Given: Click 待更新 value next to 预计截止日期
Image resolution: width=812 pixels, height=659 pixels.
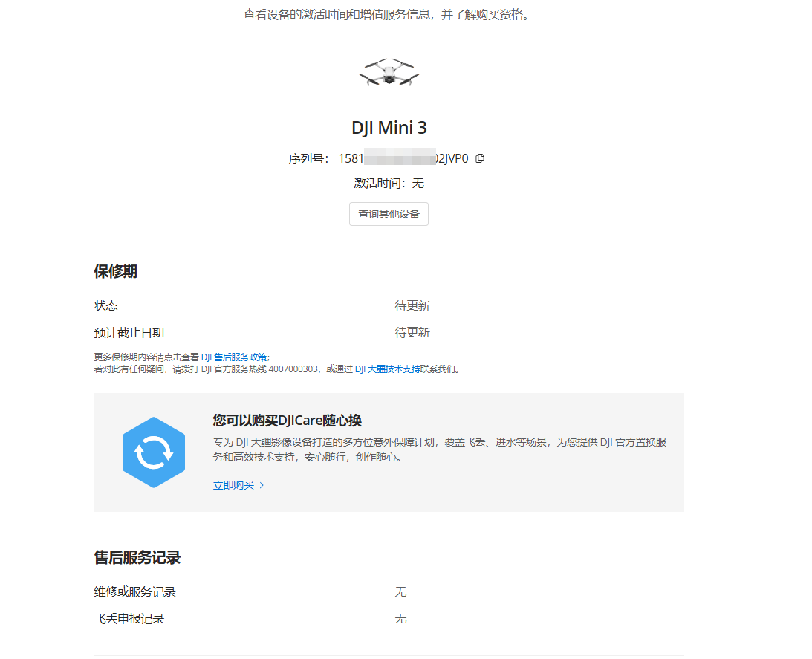Looking at the screenshot, I should pos(412,333).
